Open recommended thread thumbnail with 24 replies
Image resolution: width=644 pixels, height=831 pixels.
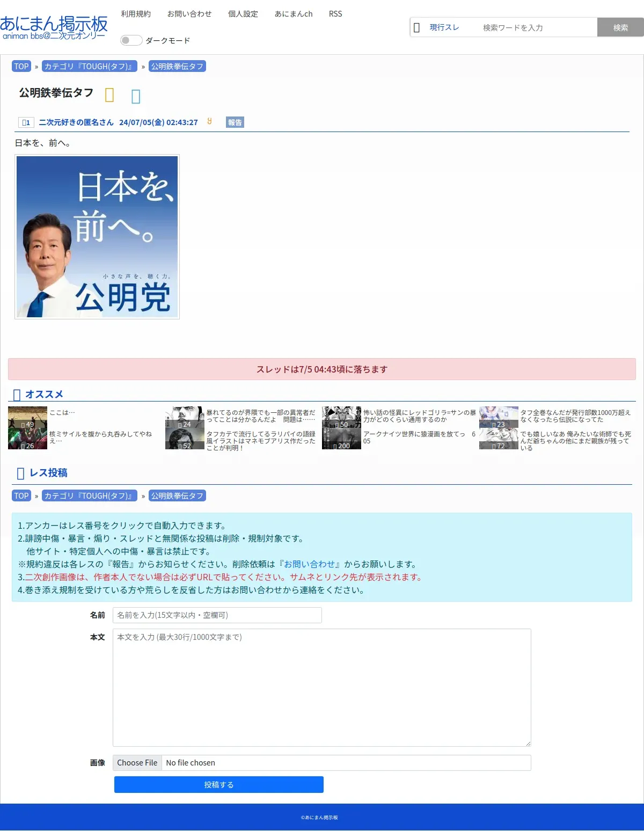185,417
